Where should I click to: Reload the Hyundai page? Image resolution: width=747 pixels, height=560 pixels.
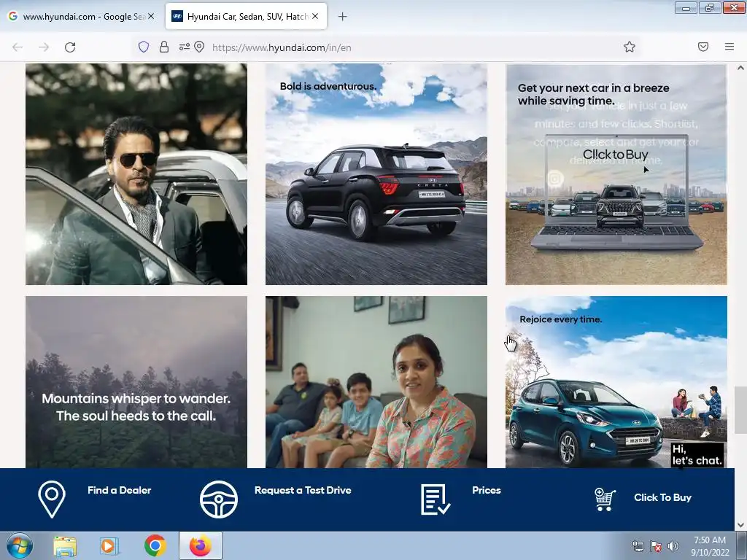coord(70,47)
